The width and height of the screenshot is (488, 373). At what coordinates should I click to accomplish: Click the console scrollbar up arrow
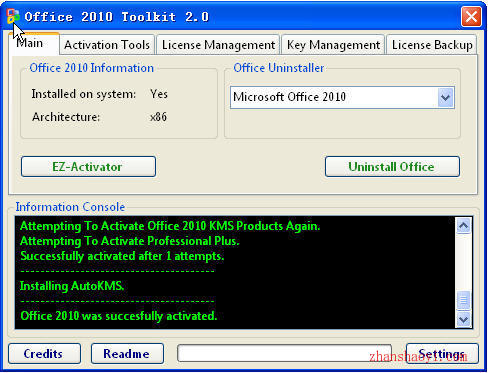tap(463, 226)
